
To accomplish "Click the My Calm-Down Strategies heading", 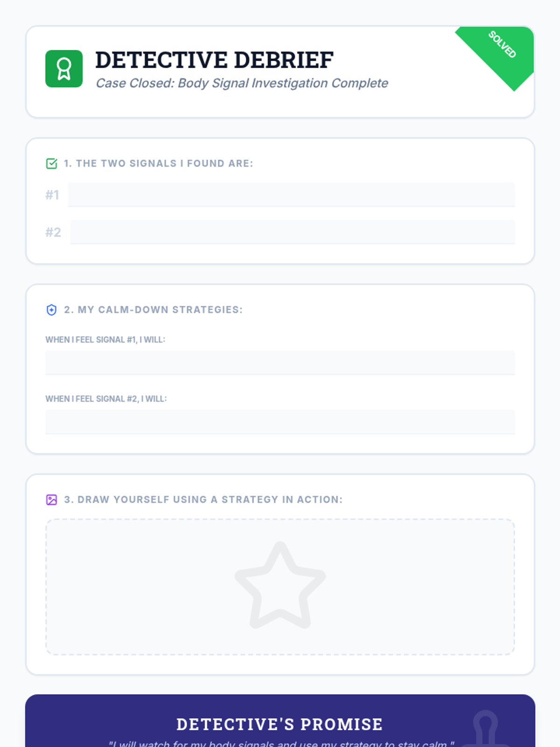I will click(x=153, y=310).
